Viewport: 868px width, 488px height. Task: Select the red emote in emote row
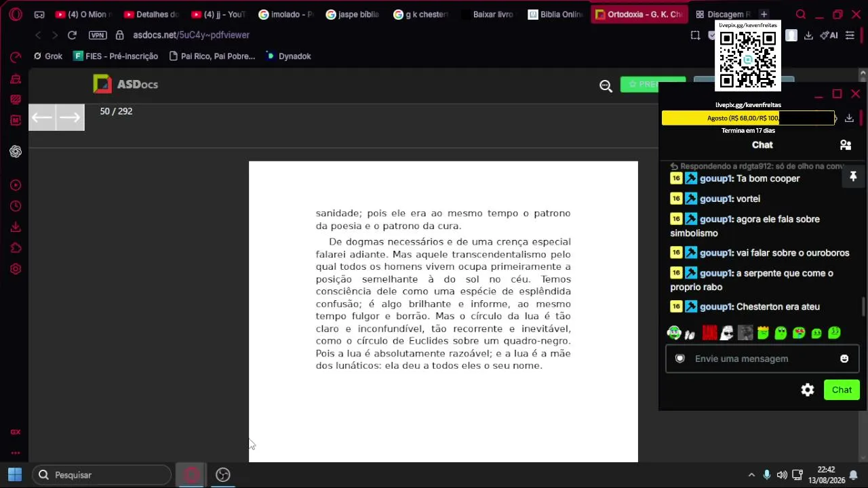point(709,333)
